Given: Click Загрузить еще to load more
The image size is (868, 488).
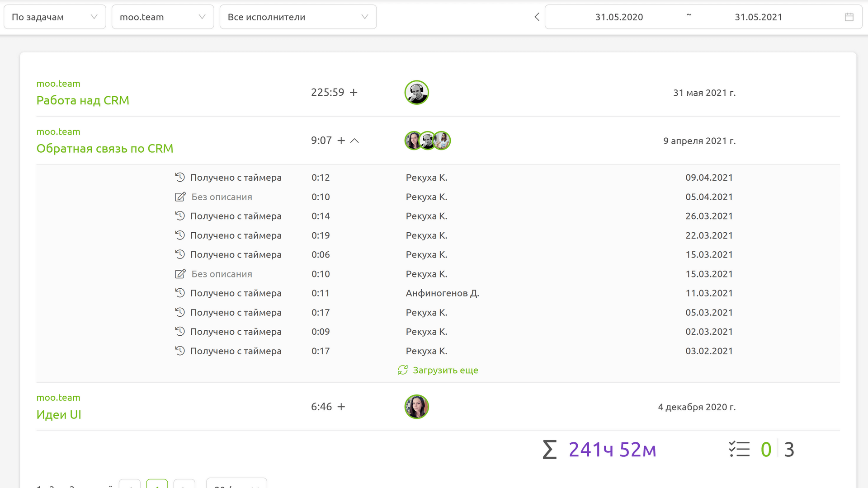Looking at the screenshot, I should (445, 370).
